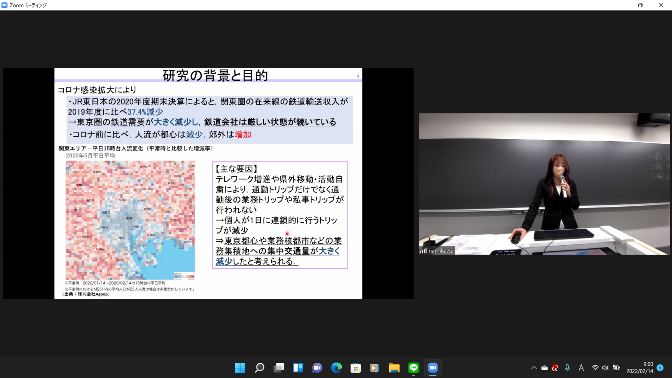Open blue notification badge
672x378 pixels.
click(x=660, y=368)
